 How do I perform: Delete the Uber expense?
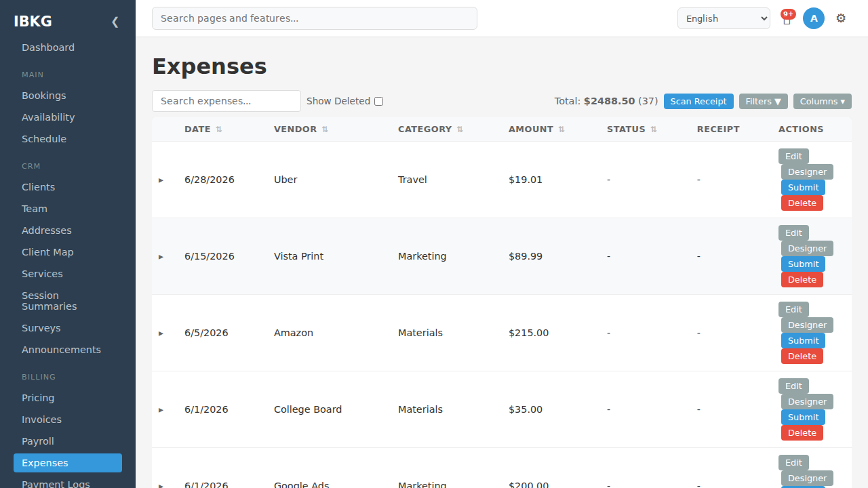802,203
